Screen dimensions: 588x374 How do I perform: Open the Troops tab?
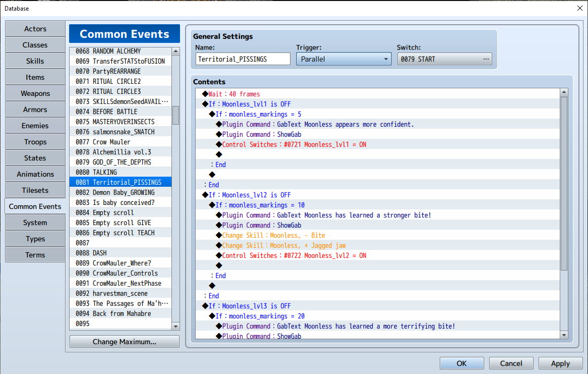[35, 142]
